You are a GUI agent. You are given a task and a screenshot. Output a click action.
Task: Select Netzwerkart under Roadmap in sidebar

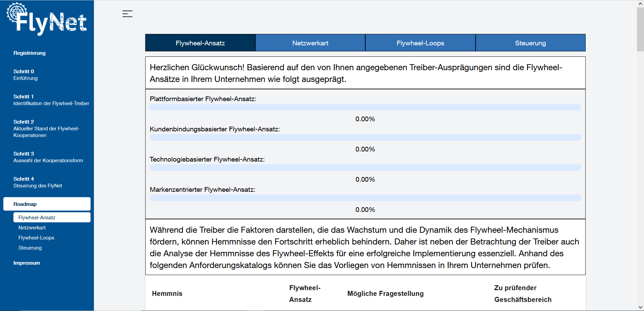(32, 228)
